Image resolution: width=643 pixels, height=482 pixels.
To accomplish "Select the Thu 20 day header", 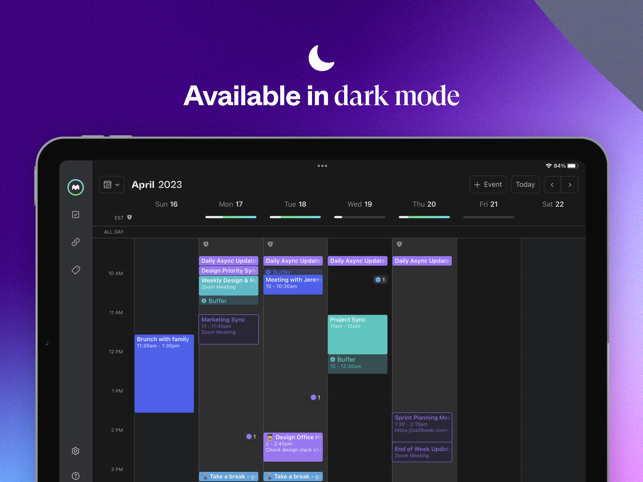I will click(424, 204).
